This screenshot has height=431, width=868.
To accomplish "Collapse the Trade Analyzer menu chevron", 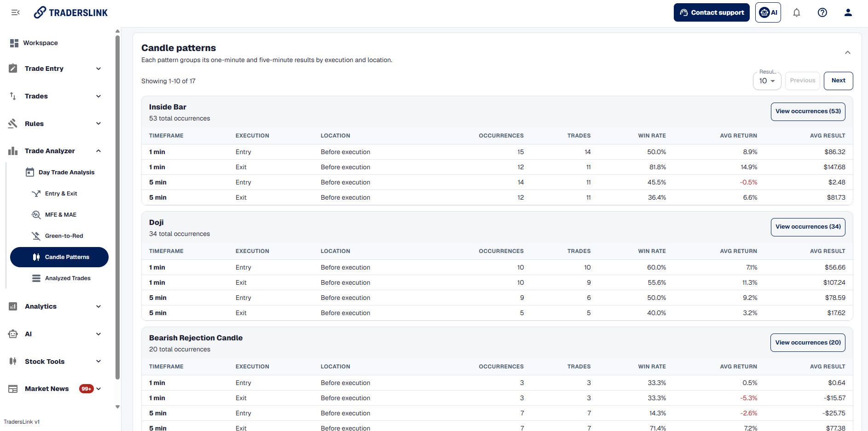I will (x=98, y=151).
